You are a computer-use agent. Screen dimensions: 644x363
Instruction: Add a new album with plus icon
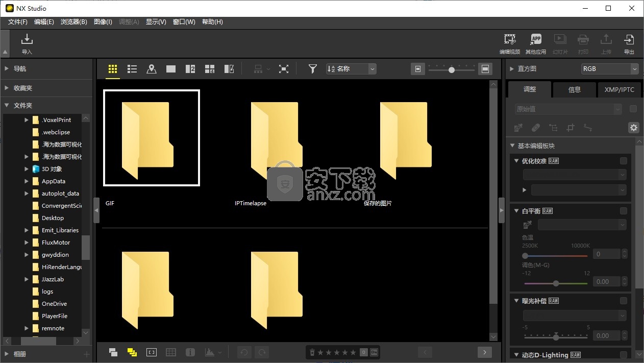[86, 354]
